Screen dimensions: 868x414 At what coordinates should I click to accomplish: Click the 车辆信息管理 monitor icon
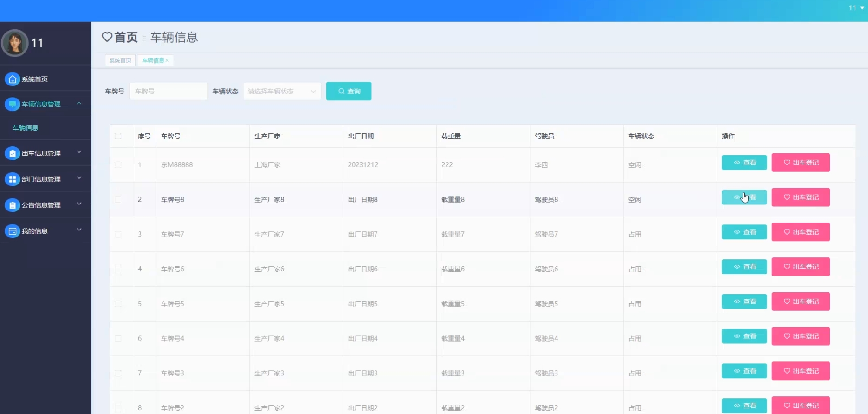pos(13,104)
